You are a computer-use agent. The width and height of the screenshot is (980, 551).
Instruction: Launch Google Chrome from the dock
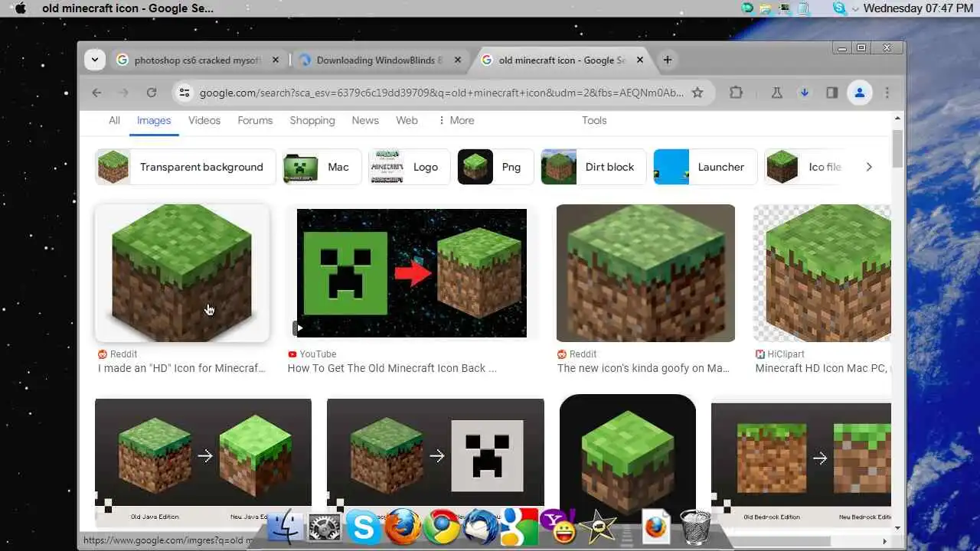[442, 527]
